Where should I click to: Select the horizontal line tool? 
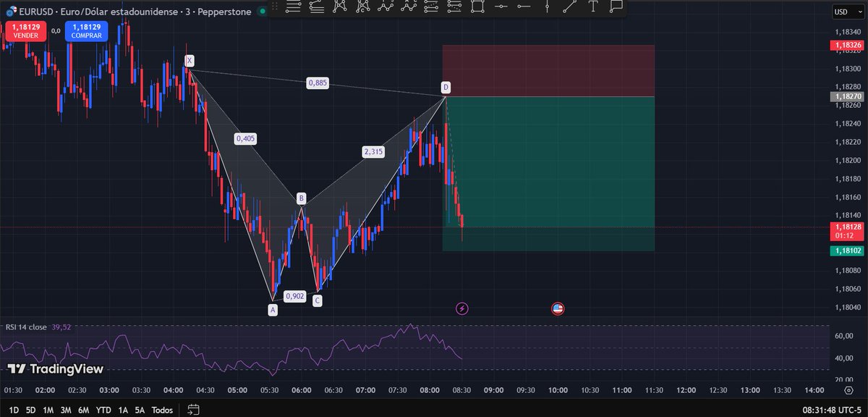[x=501, y=6]
